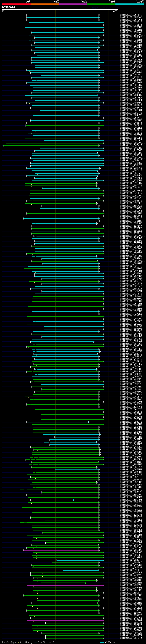Click hit label UniRef100_P24806
The image size is (146, 644).
131,374
